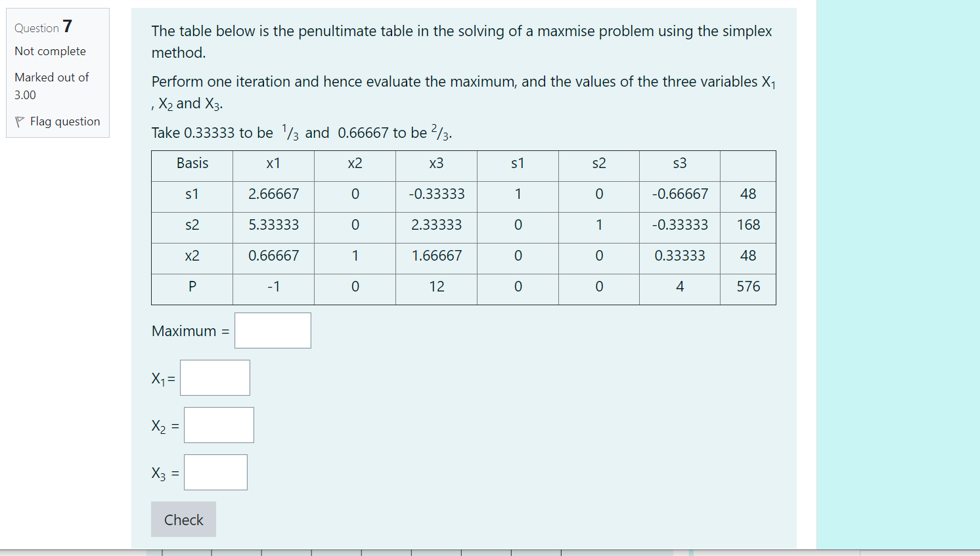This screenshot has width=980, height=556.
Task: Click the Marked out of 3.00 text
Action: click(51, 85)
